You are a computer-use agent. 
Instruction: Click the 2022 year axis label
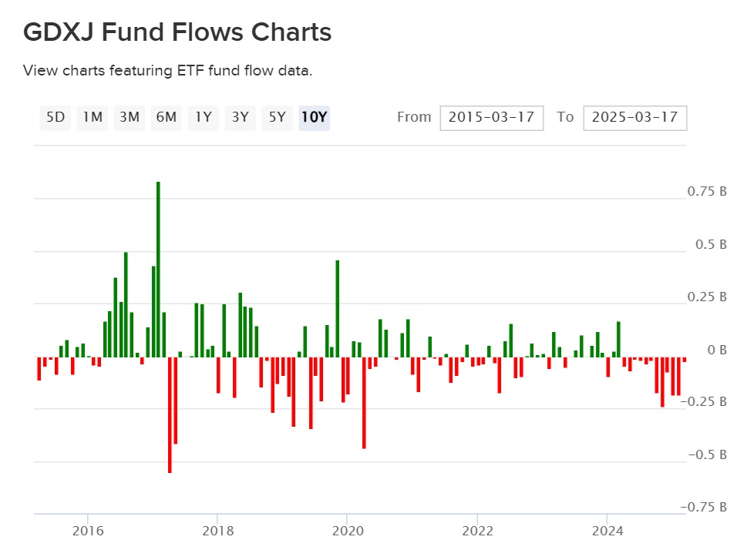point(477,531)
